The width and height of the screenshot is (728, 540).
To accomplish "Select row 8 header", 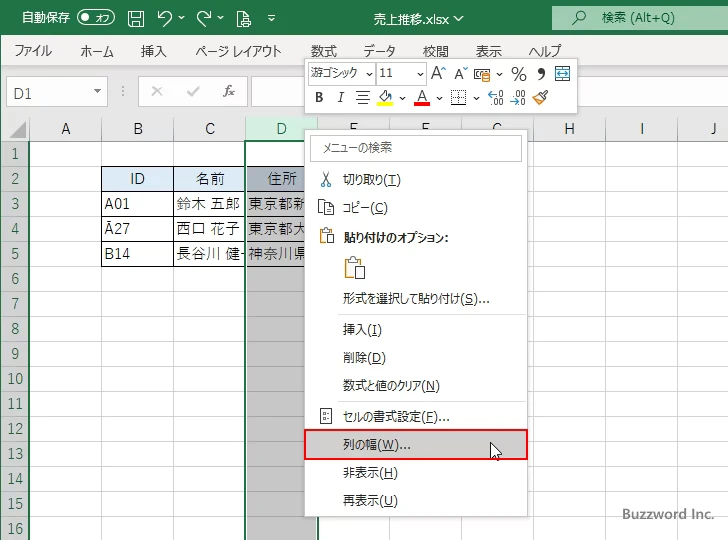I will click(15, 329).
